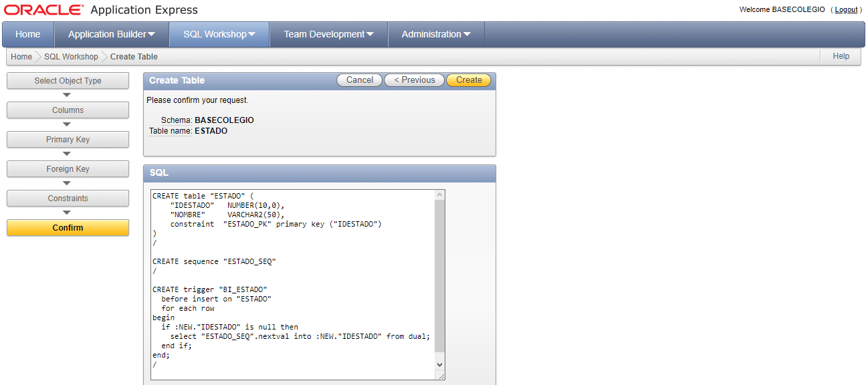Image resolution: width=868 pixels, height=385 pixels.
Task: Go to Home in the breadcrumb
Action: [x=21, y=57]
